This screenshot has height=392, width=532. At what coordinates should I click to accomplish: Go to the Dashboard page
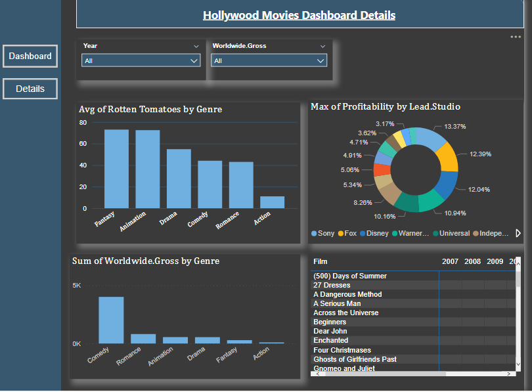pos(30,56)
